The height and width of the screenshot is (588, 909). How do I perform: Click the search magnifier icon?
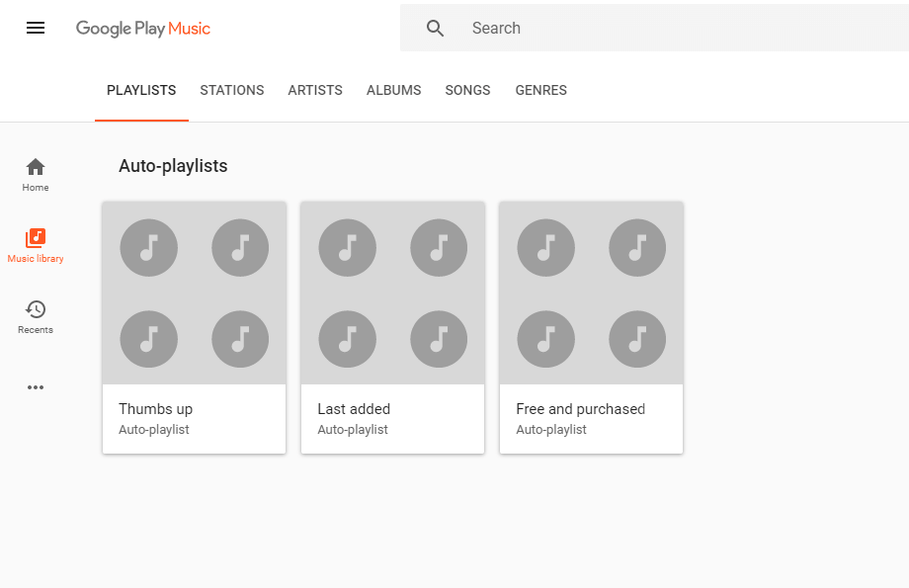pos(435,28)
